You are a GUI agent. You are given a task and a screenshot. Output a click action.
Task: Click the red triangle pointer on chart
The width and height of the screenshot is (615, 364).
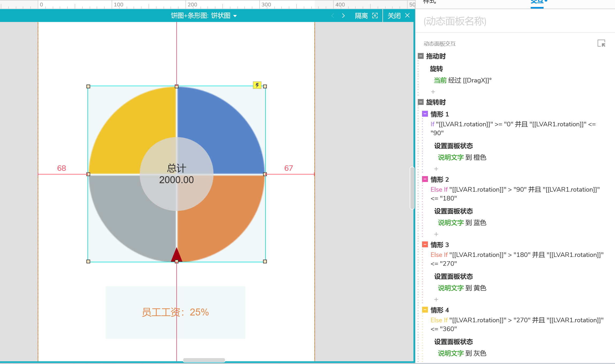click(176, 255)
